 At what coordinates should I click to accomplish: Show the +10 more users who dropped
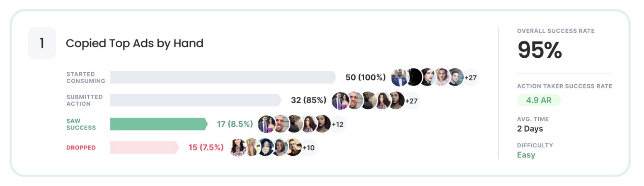(x=308, y=147)
